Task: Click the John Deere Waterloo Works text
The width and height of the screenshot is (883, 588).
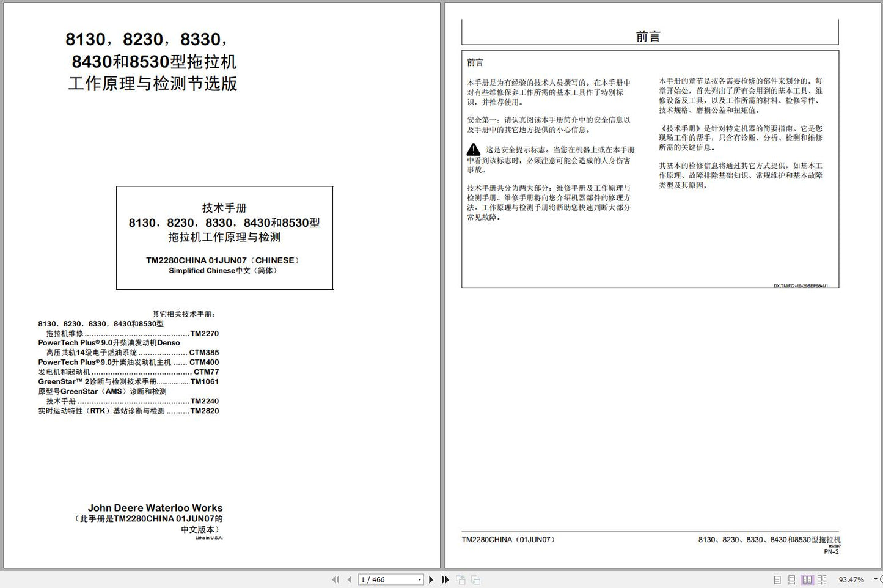Action: click(x=155, y=508)
